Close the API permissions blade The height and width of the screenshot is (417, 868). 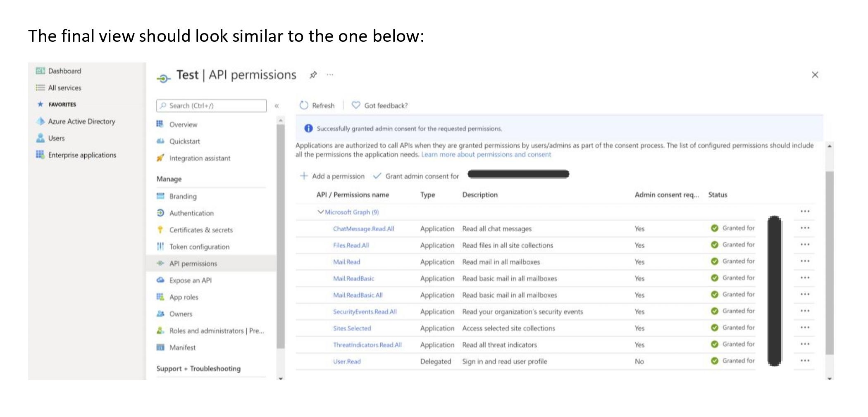815,75
